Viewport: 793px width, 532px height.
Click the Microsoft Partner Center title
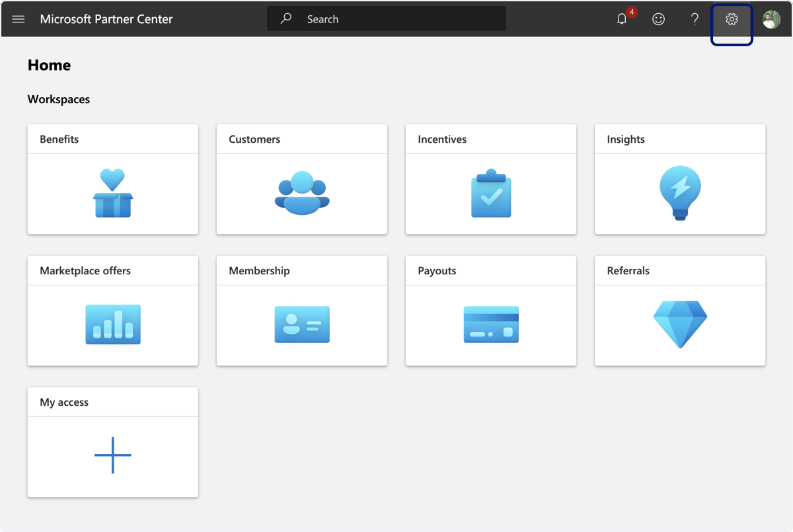point(106,19)
